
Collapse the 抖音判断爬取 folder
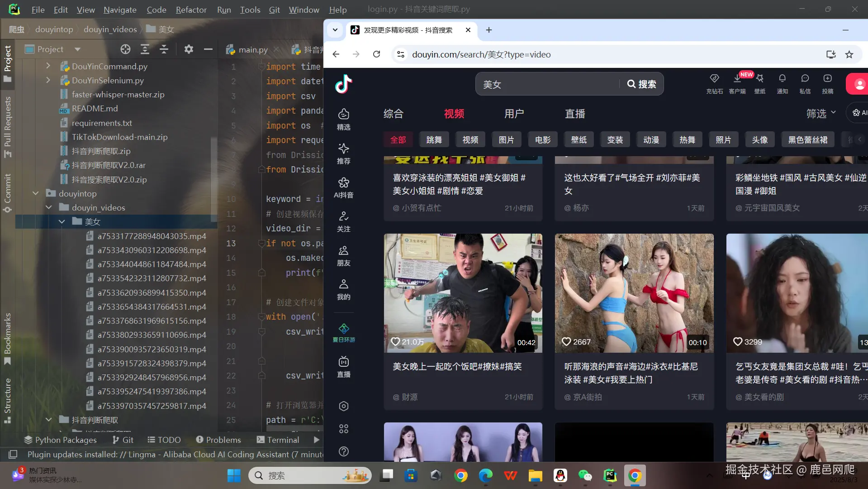49,420
